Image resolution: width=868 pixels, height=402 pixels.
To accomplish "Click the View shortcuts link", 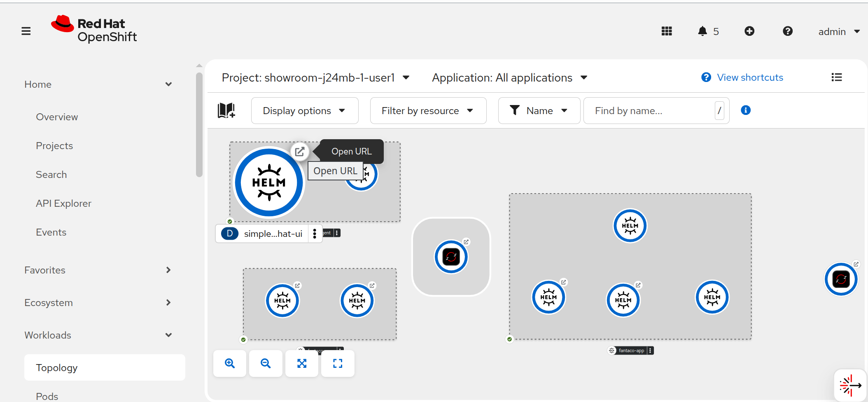I will point(749,77).
